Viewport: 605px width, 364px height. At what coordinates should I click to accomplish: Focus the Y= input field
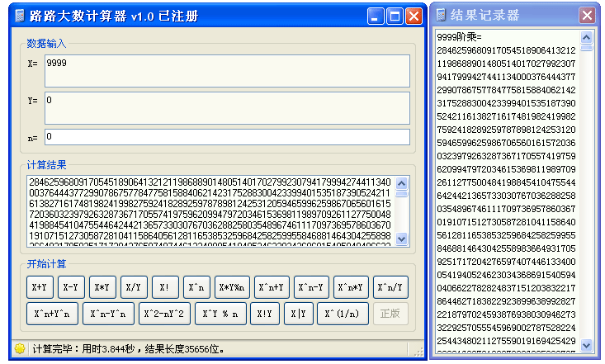[x=227, y=108]
